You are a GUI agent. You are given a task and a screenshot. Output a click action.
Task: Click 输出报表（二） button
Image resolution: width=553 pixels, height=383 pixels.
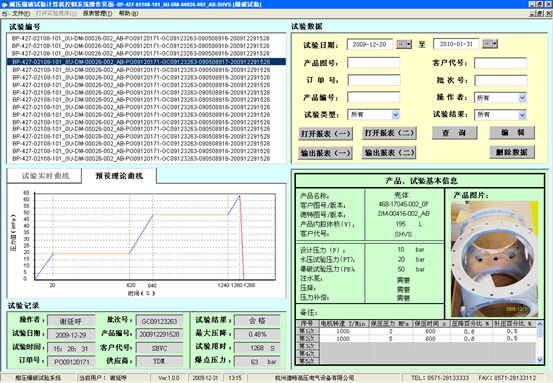pyautogui.click(x=389, y=153)
